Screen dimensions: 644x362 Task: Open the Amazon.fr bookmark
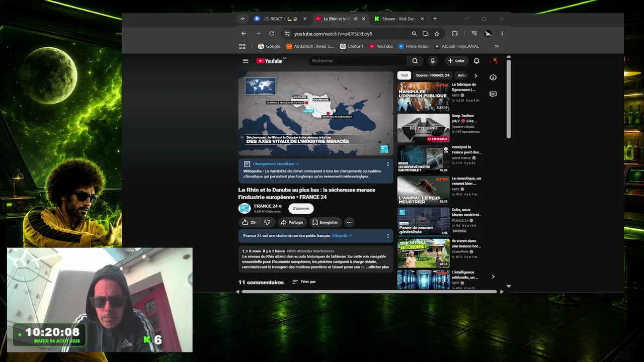click(310, 46)
